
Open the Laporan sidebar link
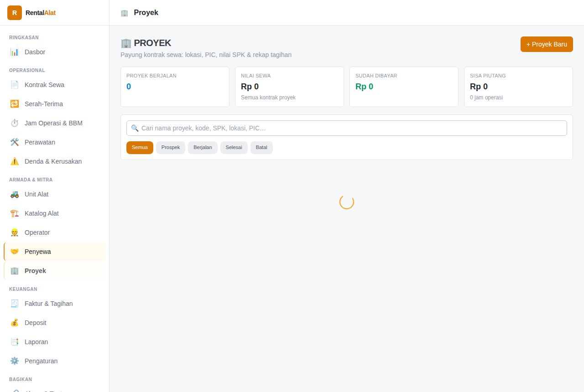54,342
